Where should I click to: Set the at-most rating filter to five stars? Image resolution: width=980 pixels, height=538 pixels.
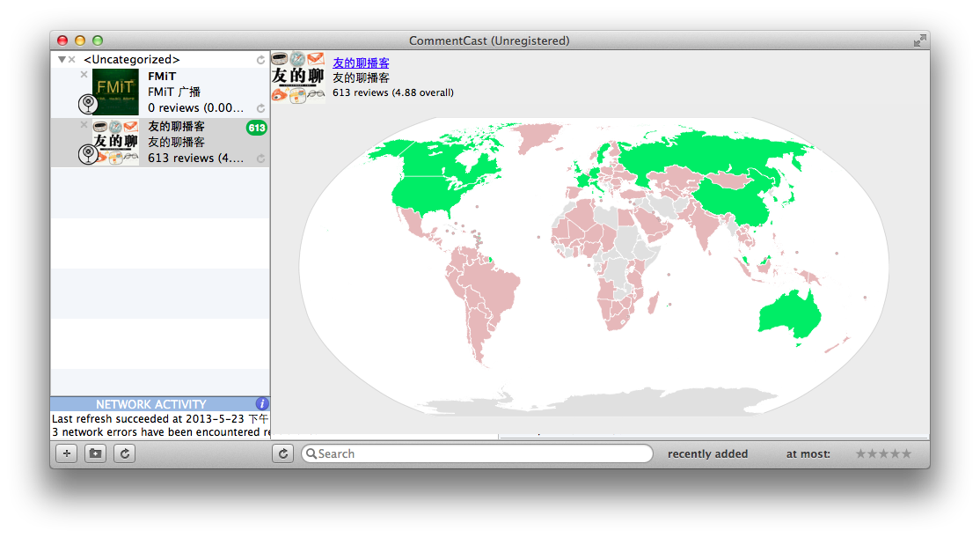906,453
